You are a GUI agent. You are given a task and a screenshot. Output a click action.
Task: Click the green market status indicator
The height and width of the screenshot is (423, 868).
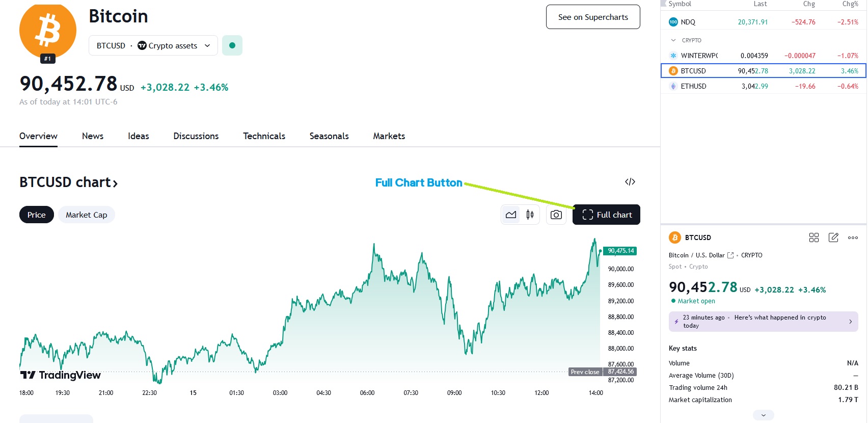pos(232,45)
